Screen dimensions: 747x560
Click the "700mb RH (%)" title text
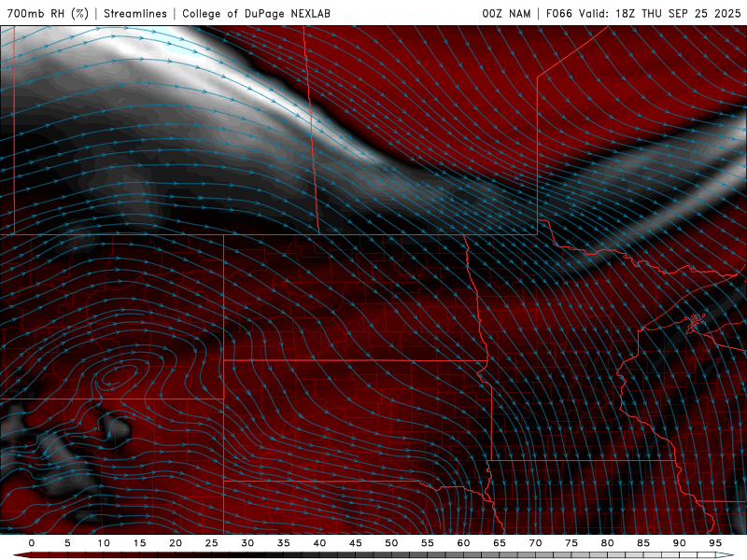pyautogui.click(x=48, y=13)
